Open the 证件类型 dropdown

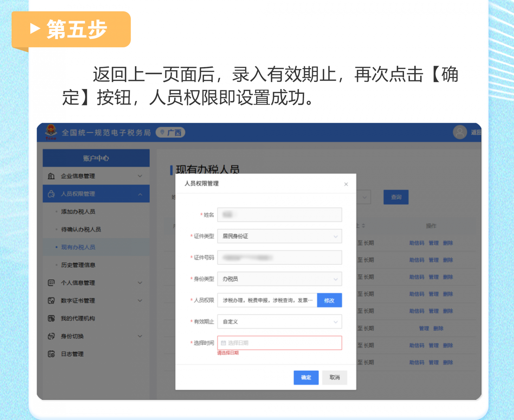pyautogui.click(x=279, y=236)
